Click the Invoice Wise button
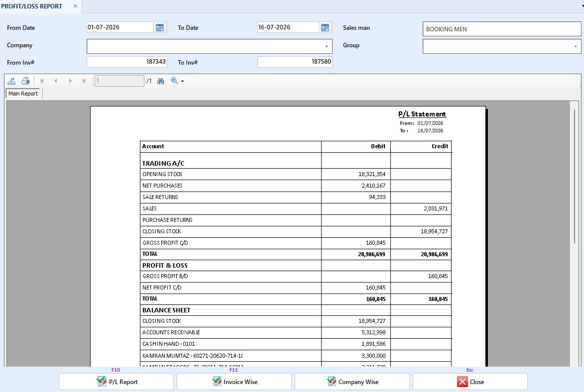 234,382
